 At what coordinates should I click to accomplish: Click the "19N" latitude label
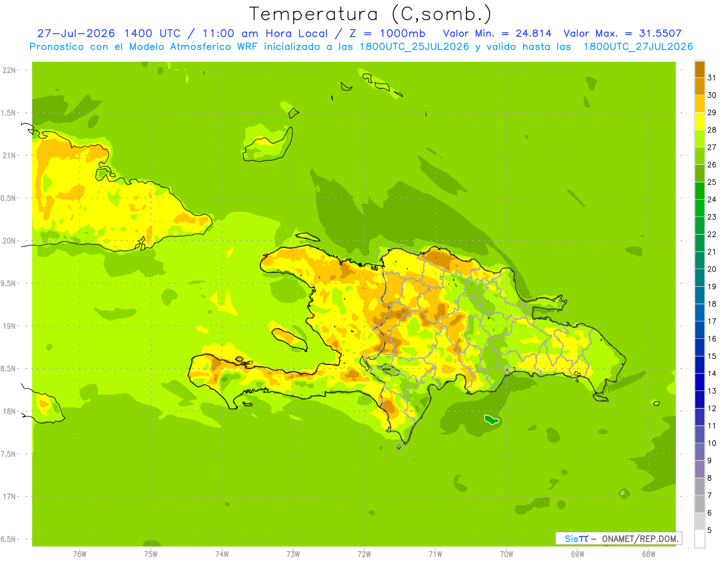click(x=10, y=326)
